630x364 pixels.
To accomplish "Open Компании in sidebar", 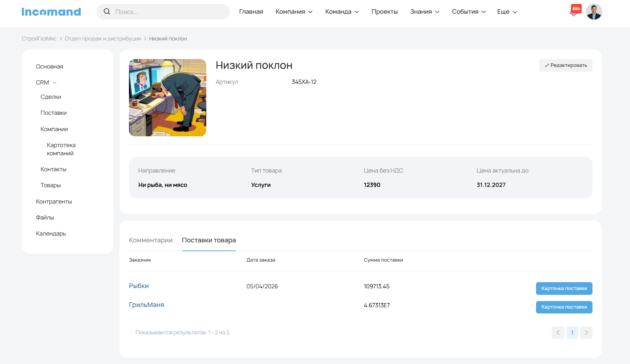I will pos(54,129).
